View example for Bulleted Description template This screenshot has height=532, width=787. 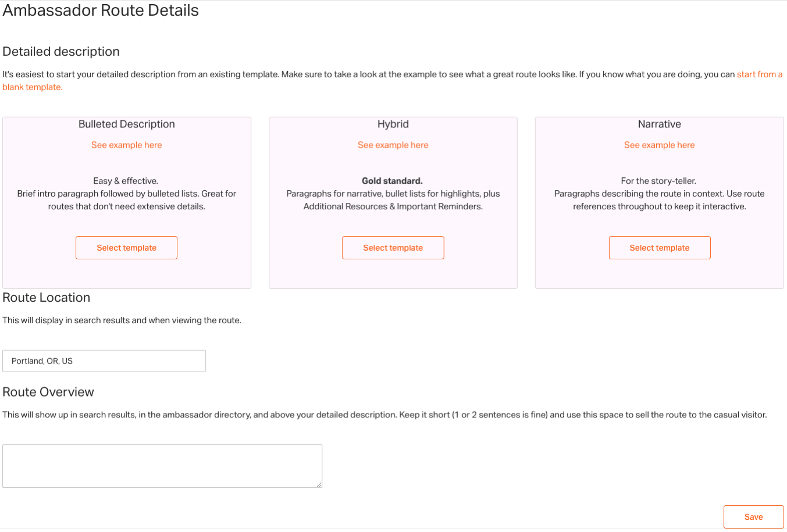pyautogui.click(x=126, y=145)
